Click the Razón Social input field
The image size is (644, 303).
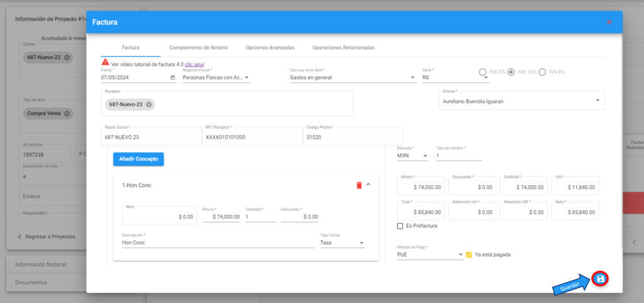(x=151, y=136)
